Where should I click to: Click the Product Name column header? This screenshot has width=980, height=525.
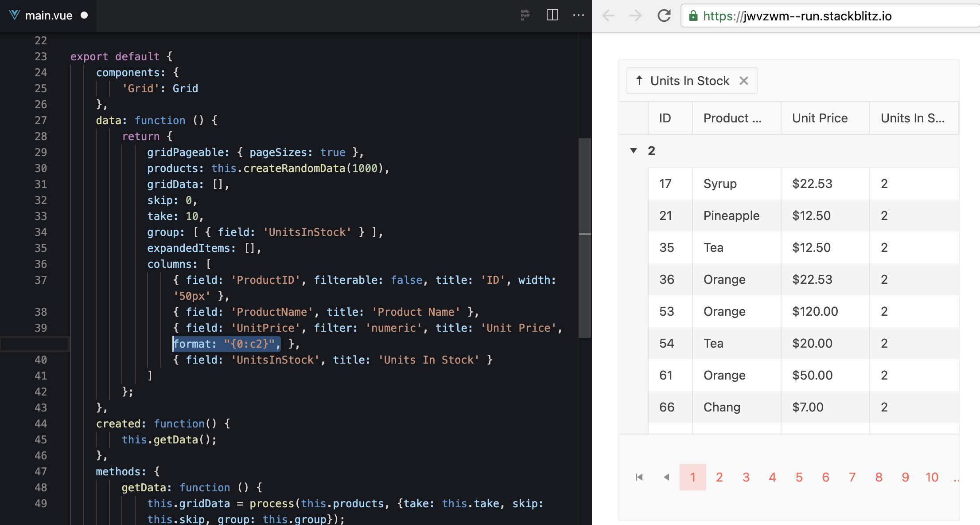pos(732,118)
